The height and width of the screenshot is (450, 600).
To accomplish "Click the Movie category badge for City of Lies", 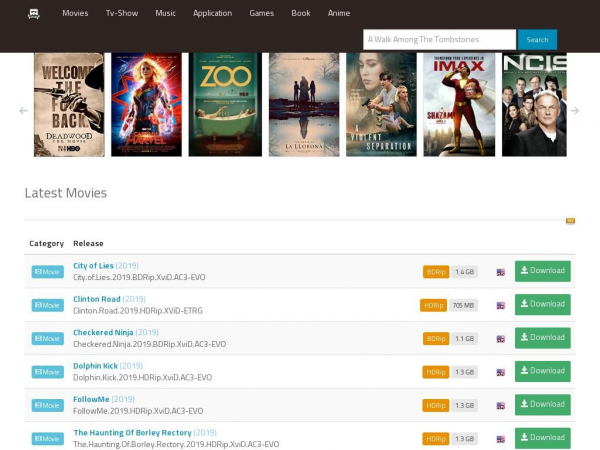I will [47, 272].
